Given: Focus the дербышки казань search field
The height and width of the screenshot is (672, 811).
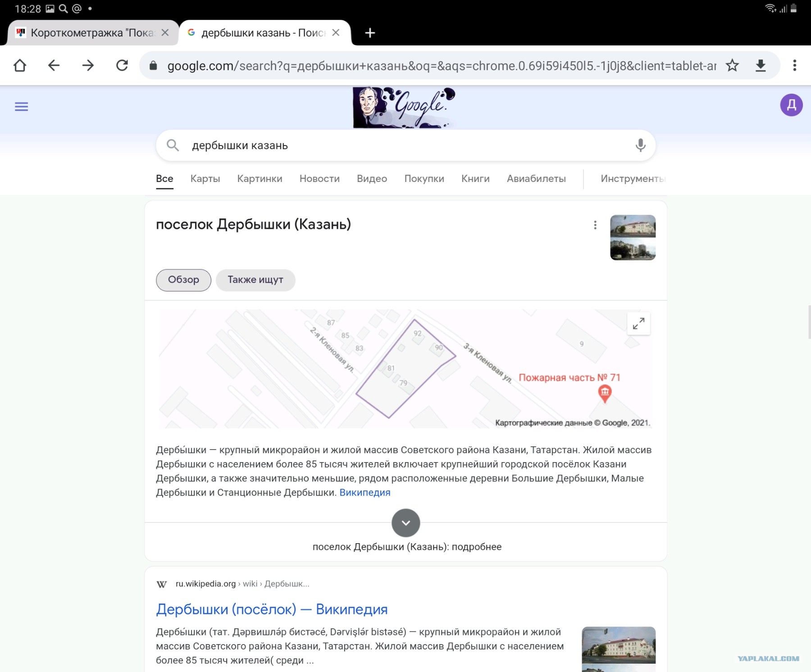Looking at the screenshot, I should point(405,145).
